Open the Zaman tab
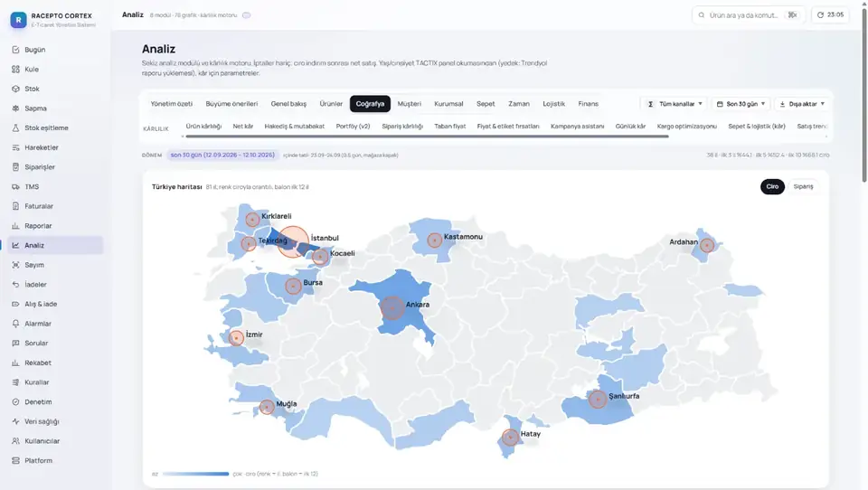The height and width of the screenshot is (490, 868). 519,104
